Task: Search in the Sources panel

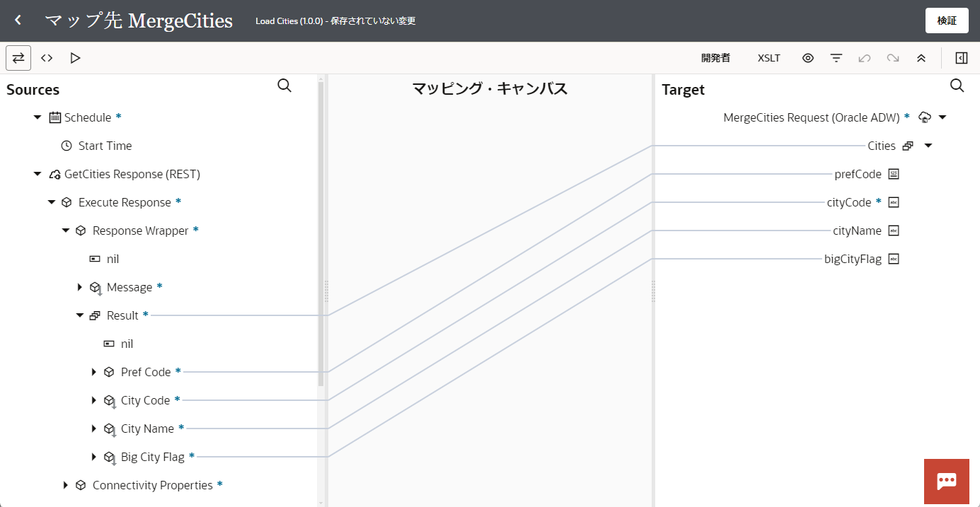Action: pos(284,86)
